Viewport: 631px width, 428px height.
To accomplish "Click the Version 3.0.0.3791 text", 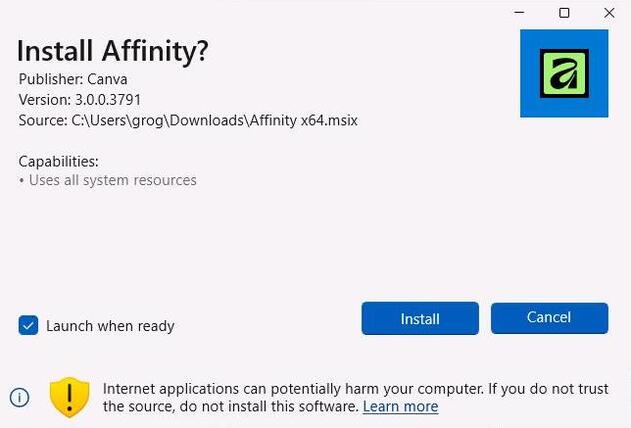I will click(79, 100).
